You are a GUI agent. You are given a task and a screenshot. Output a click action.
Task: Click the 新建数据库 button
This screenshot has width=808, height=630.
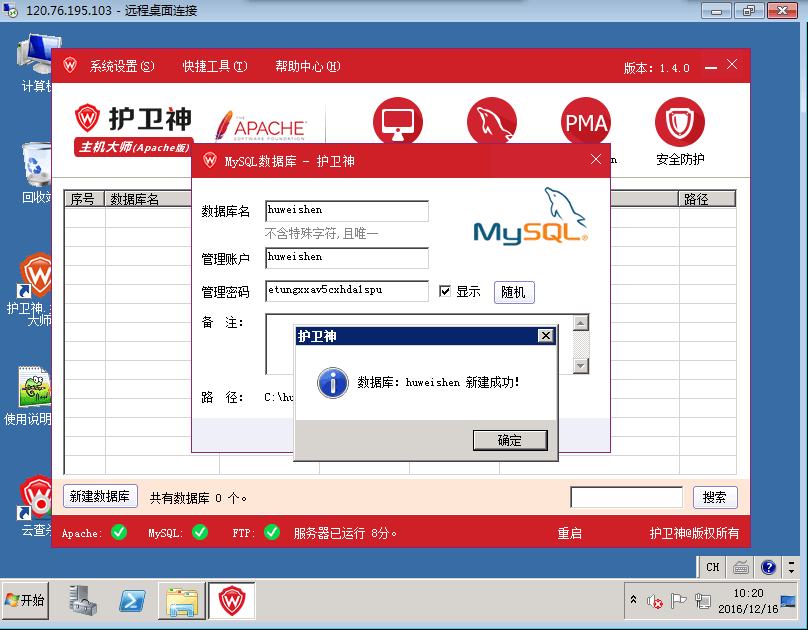coord(100,497)
